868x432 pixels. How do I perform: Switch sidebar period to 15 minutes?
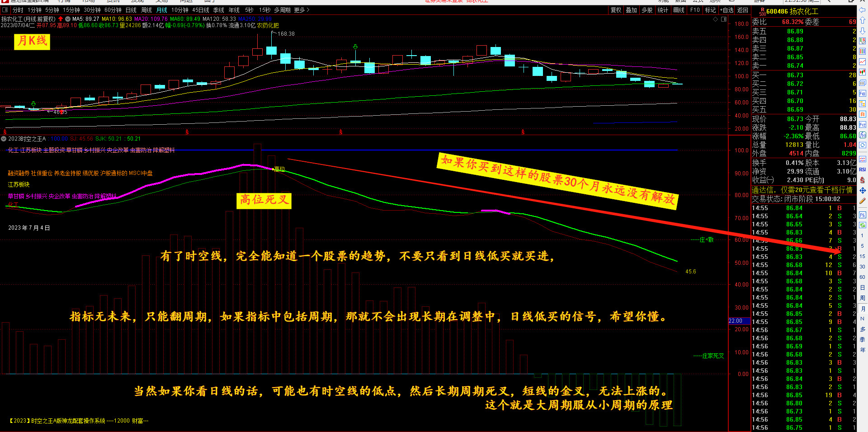(x=863, y=256)
